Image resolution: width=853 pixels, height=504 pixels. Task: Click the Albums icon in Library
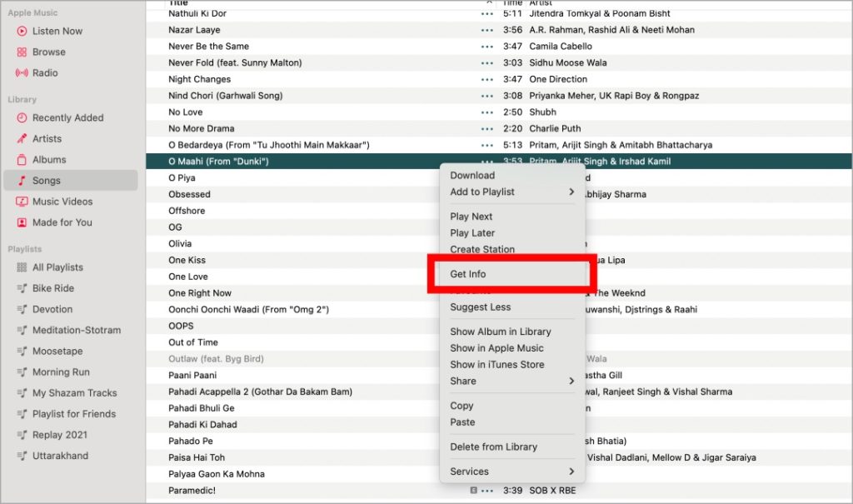[22, 159]
